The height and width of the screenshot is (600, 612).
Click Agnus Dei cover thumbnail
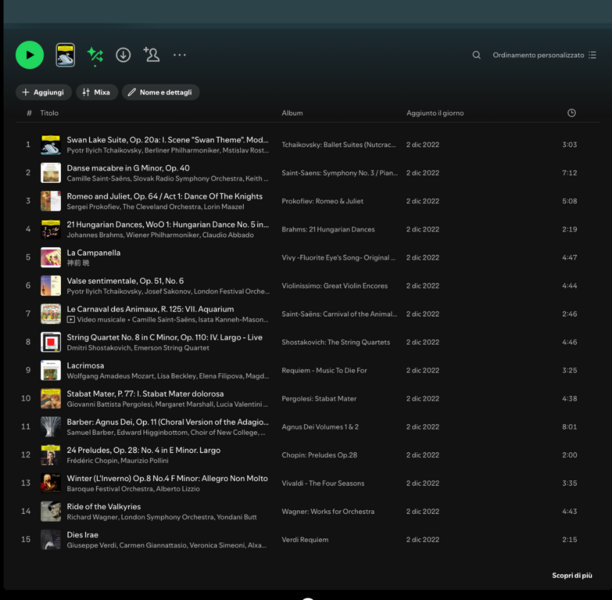pos(51,427)
